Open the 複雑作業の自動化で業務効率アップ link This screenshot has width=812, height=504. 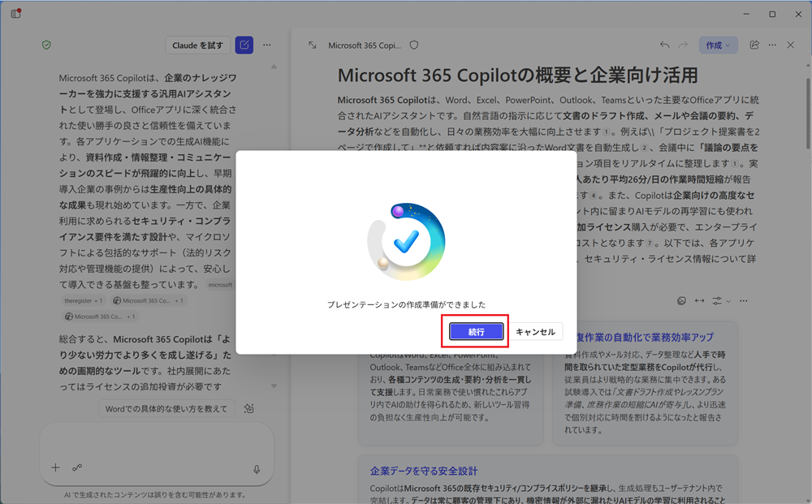click(x=644, y=334)
